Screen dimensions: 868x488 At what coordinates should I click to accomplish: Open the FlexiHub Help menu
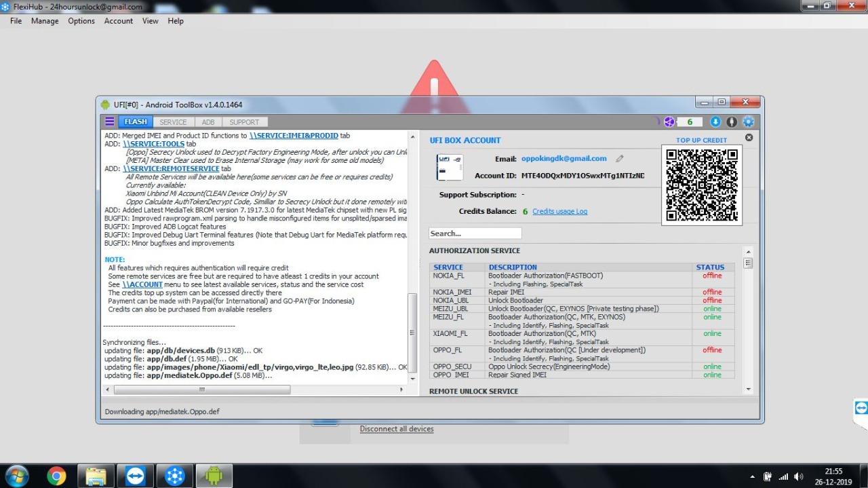pyautogui.click(x=176, y=21)
